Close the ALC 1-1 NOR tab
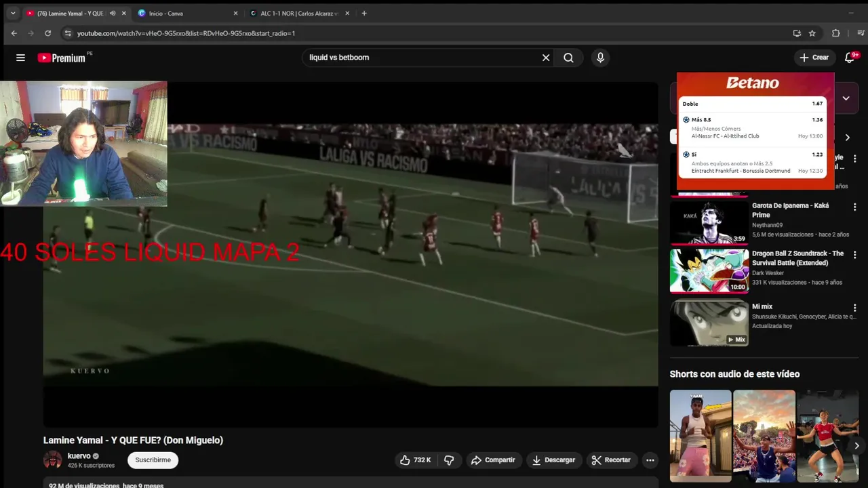The image size is (868, 488). click(x=347, y=13)
